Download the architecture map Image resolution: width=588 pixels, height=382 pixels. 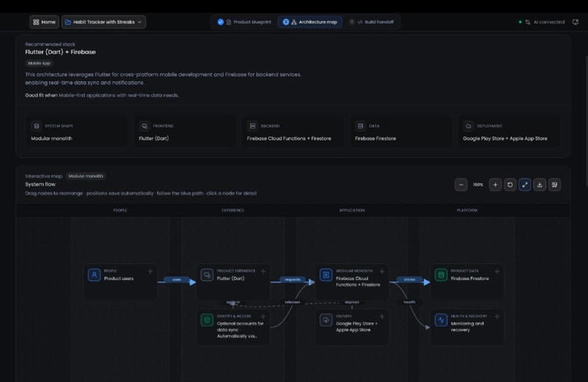click(539, 185)
